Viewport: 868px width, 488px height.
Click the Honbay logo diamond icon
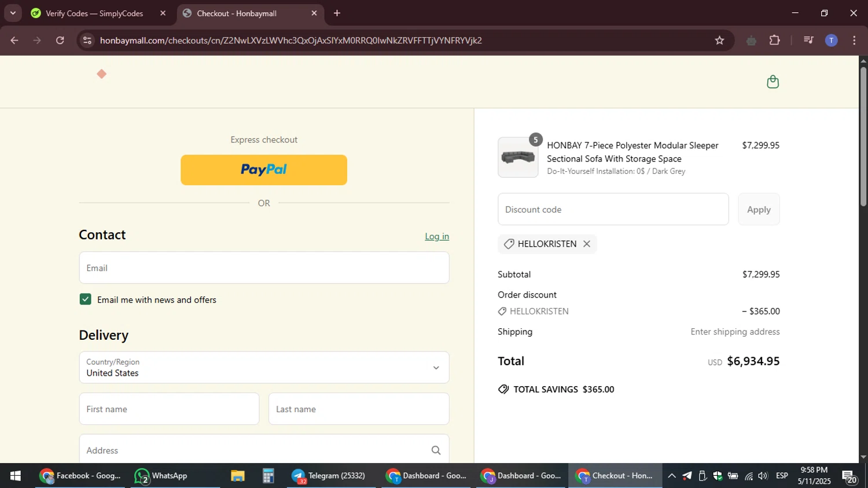(x=101, y=74)
